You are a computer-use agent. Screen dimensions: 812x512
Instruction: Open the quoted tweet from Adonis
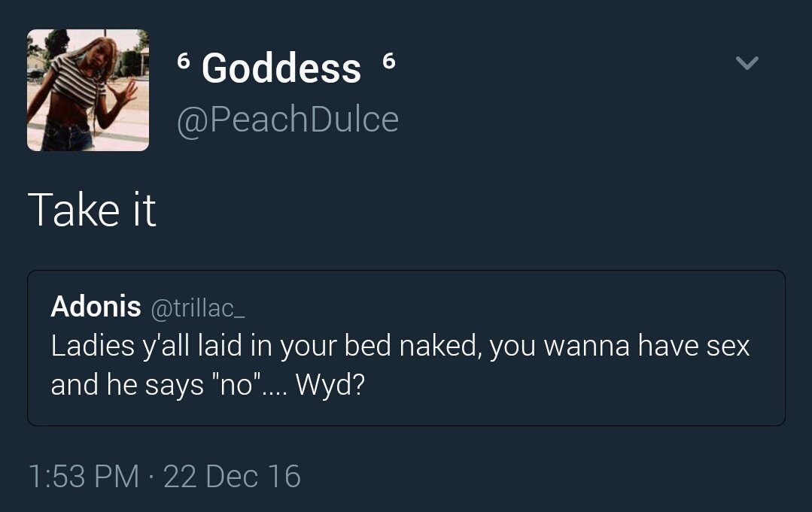coord(406,348)
